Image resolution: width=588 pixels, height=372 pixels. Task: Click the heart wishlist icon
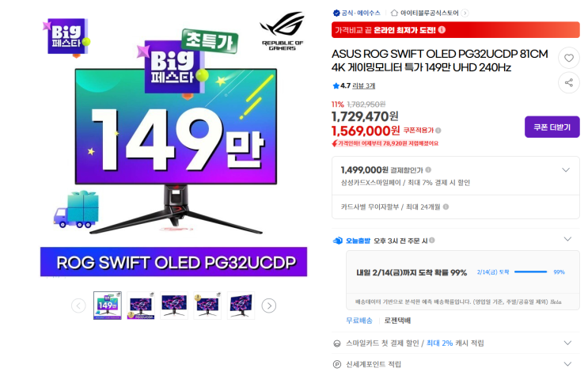569,58
